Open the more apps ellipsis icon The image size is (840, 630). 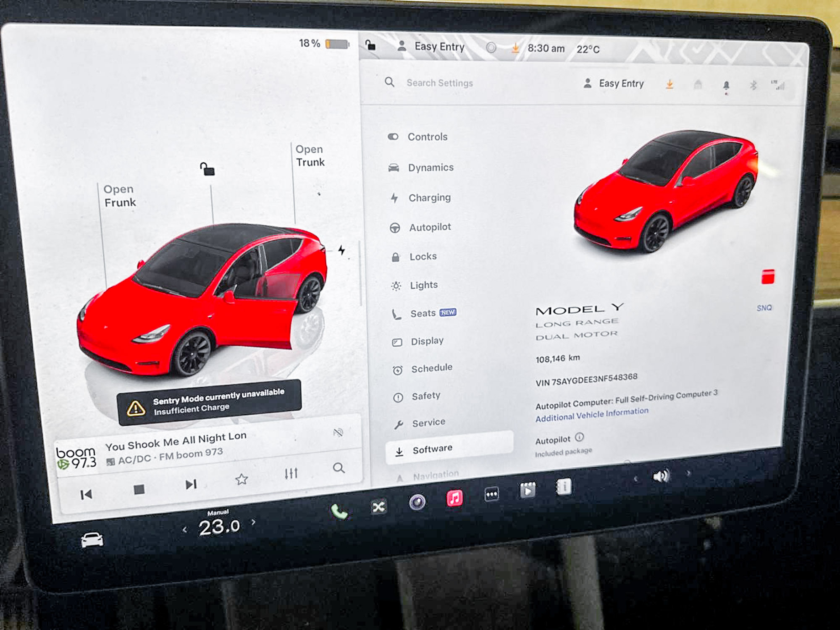click(x=491, y=494)
